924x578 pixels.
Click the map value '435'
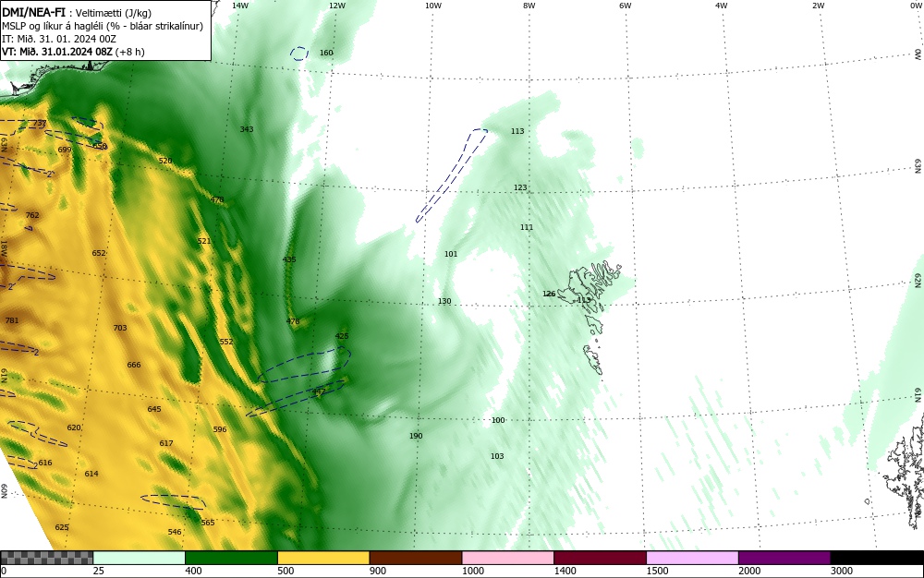[x=289, y=259]
